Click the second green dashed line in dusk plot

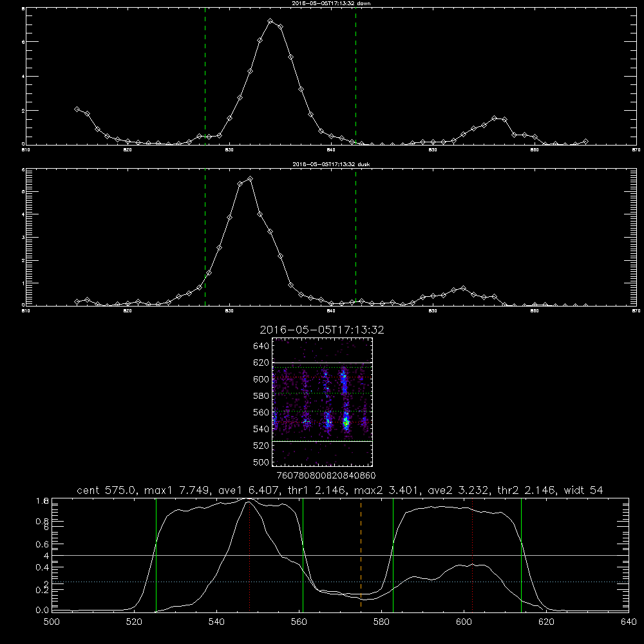click(355, 238)
